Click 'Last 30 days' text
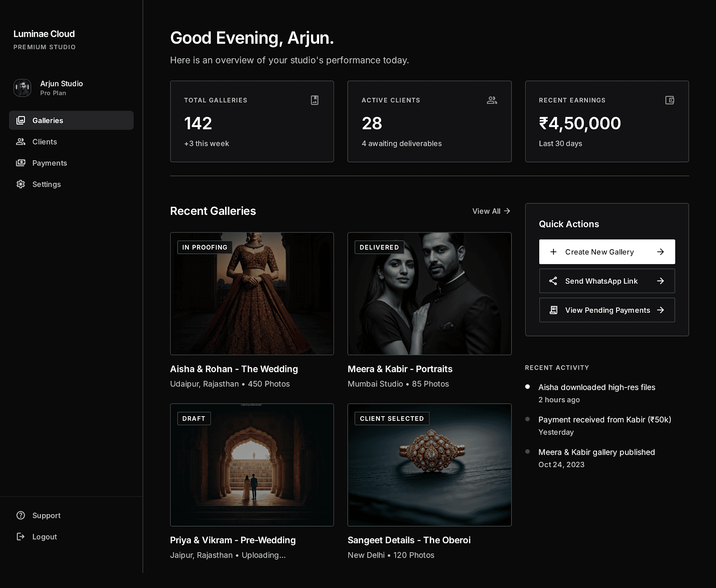The width and height of the screenshot is (716, 588). pos(560,144)
